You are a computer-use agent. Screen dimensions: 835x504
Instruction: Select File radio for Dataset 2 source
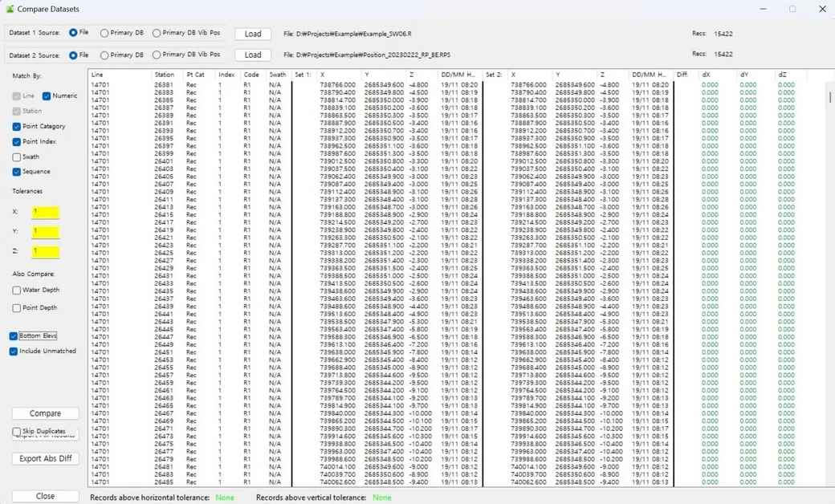pos(73,55)
